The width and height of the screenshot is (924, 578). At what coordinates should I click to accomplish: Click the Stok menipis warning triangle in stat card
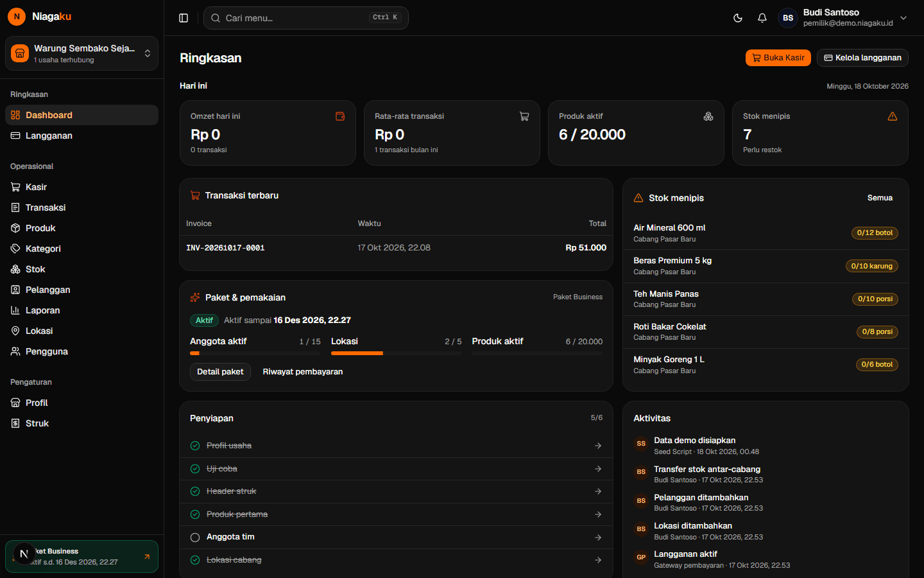(893, 116)
